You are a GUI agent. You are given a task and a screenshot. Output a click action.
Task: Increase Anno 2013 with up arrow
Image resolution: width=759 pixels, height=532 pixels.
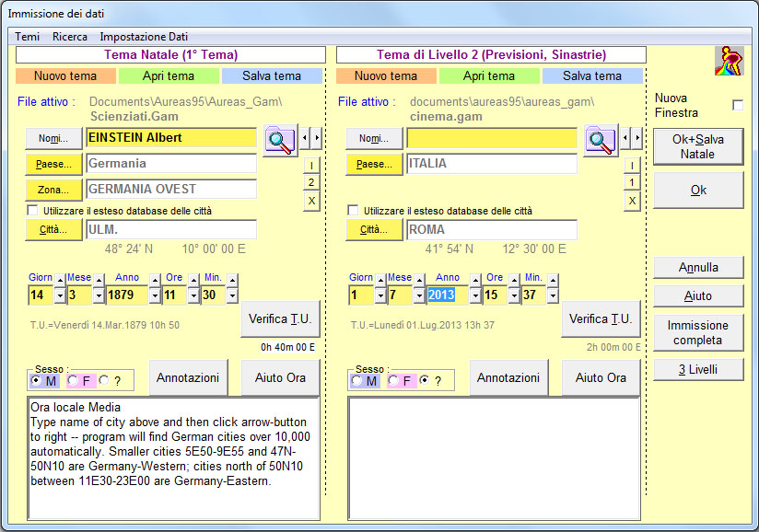click(x=475, y=281)
